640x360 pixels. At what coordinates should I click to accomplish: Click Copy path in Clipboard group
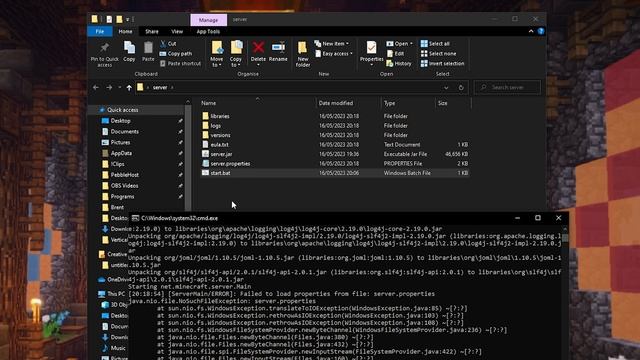pos(176,53)
